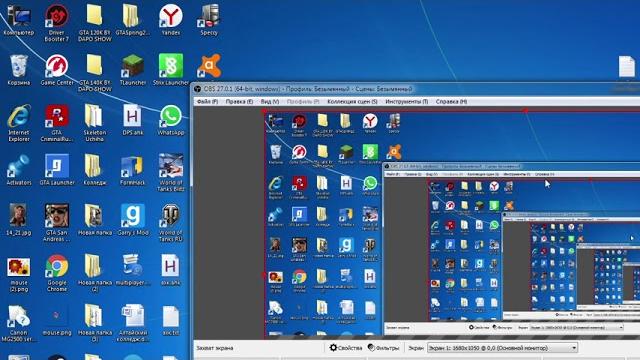Open DPS.ahk script file
The width and height of the screenshot is (640, 360).
coord(132,120)
